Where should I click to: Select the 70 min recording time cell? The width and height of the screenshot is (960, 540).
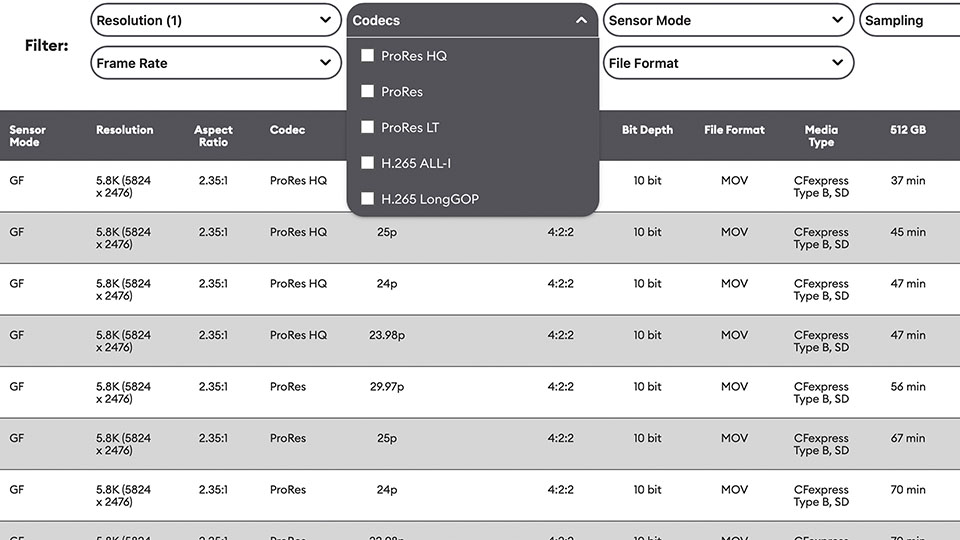[908, 489]
